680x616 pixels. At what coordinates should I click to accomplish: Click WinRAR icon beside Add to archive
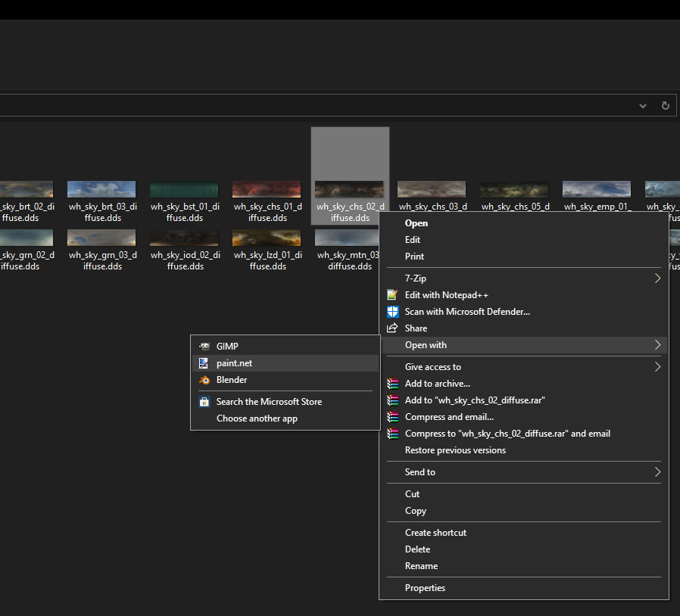393,384
